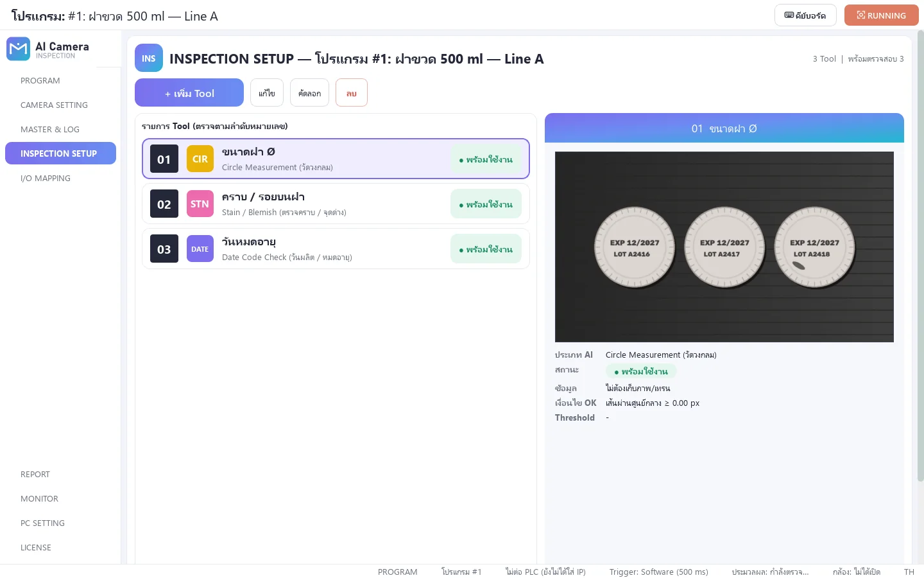Click the 01 ขนาดฝา Ø detail panel header

724,128
